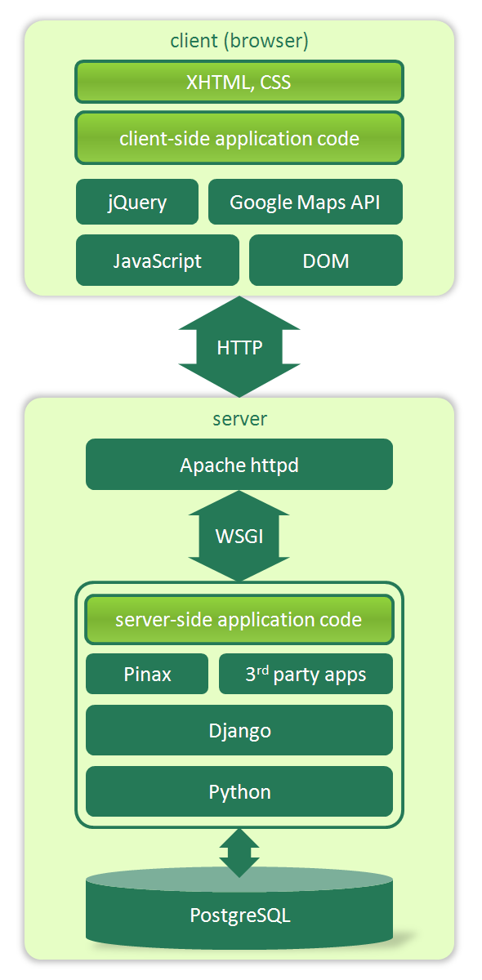The width and height of the screenshot is (482, 980).
Task: Click the Python block
Action: pyautogui.click(x=239, y=791)
